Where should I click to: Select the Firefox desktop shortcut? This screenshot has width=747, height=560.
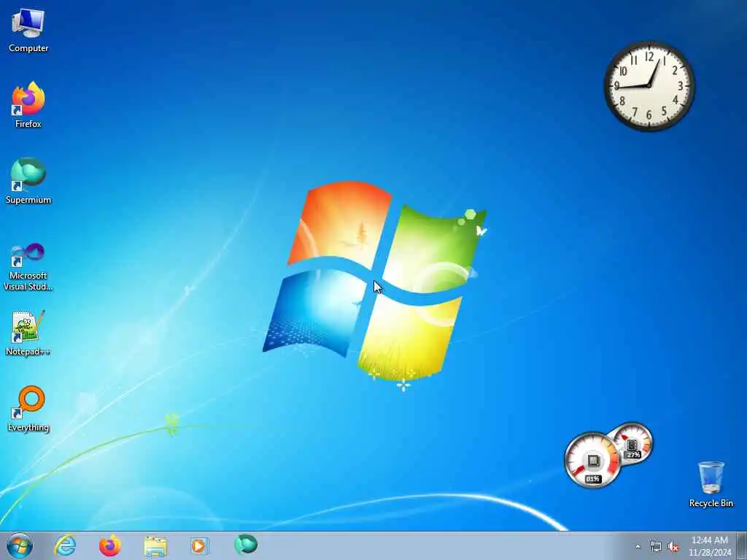coord(28,105)
